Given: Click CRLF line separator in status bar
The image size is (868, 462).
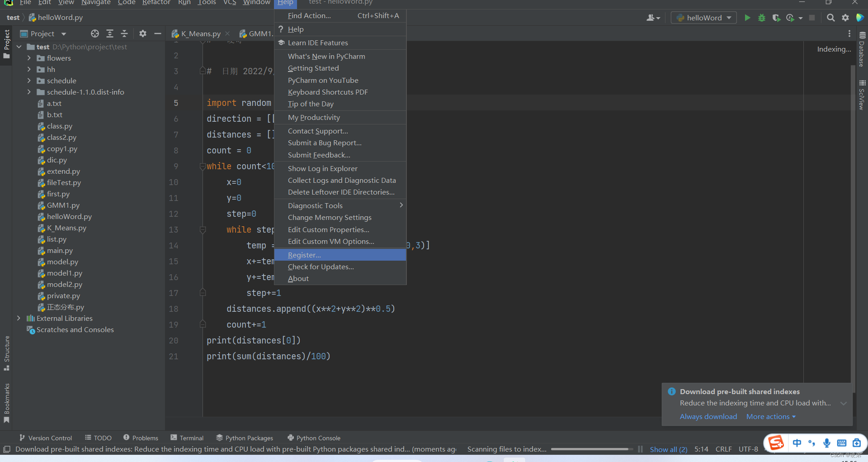Looking at the screenshot, I should (x=723, y=449).
